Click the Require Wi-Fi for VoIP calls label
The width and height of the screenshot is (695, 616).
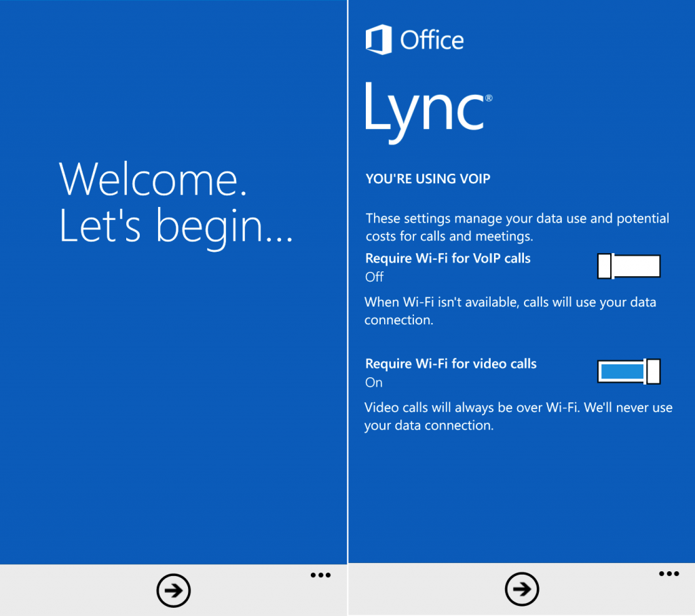click(x=448, y=258)
